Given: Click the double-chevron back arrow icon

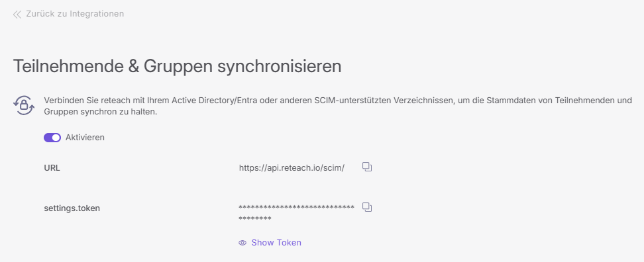Looking at the screenshot, I should [17, 15].
